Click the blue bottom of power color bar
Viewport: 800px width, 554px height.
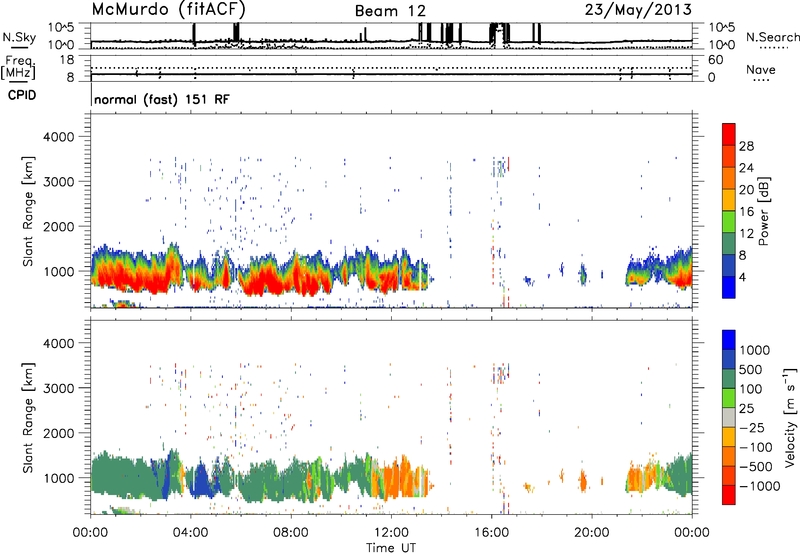[x=729, y=287]
